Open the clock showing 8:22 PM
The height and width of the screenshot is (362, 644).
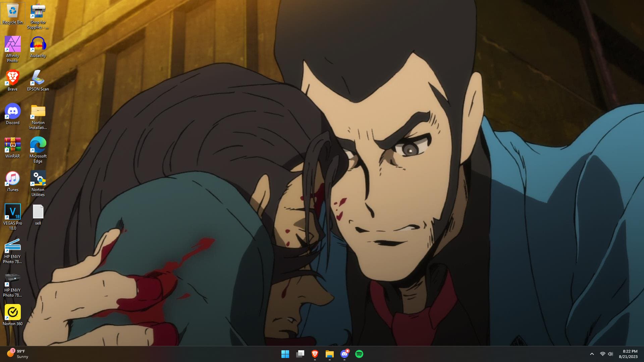(x=628, y=354)
